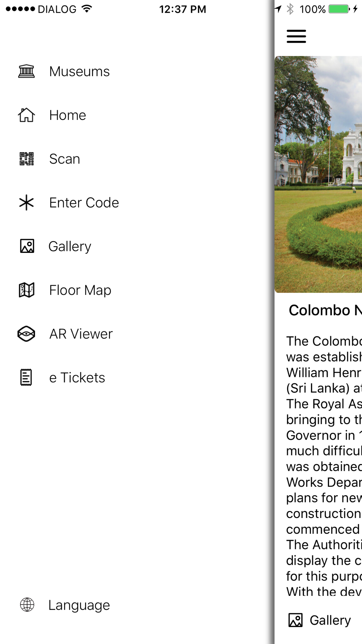Toggle the hamburger menu button

coord(296,36)
